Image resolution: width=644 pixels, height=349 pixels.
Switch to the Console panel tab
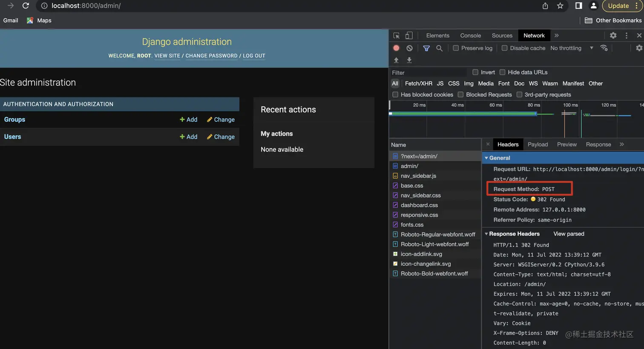pyautogui.click(x=470, y=35)
